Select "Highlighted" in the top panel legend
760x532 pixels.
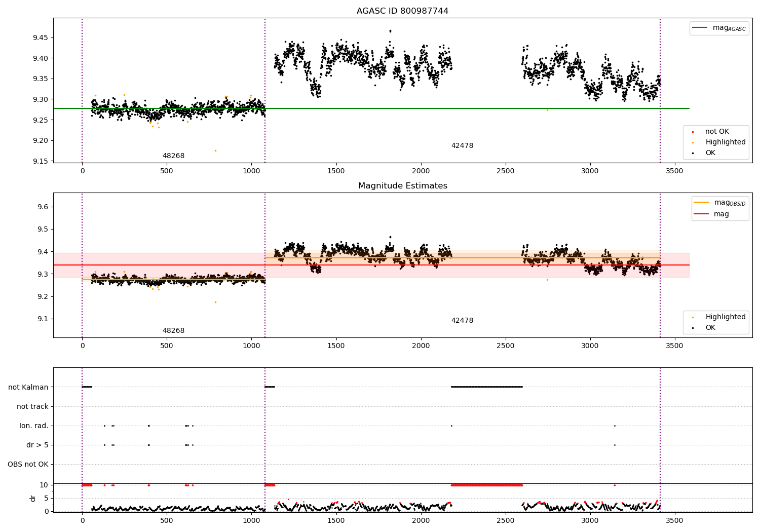click(x=726, y=142)
